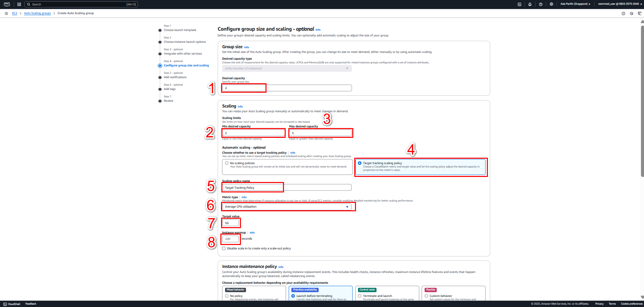Select Terminate and launch option

pos(360,296)
